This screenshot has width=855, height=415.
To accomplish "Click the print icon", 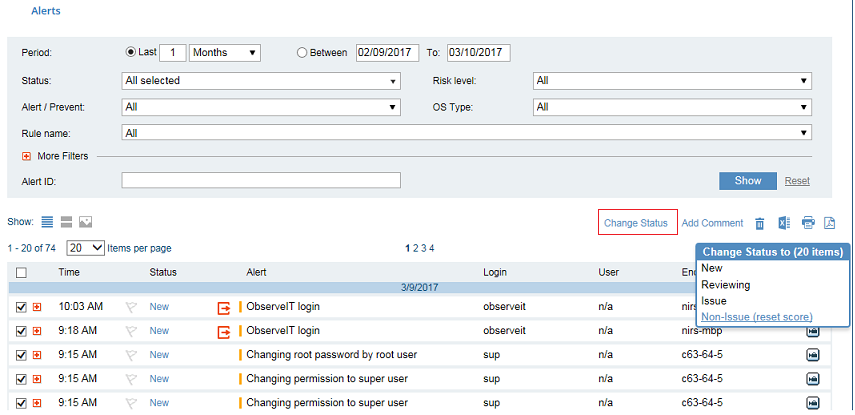I will [x=808, y=223].
